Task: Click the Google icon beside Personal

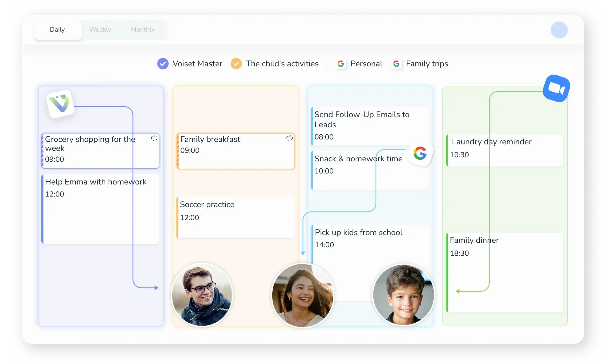Action: (x=341, y=64)
